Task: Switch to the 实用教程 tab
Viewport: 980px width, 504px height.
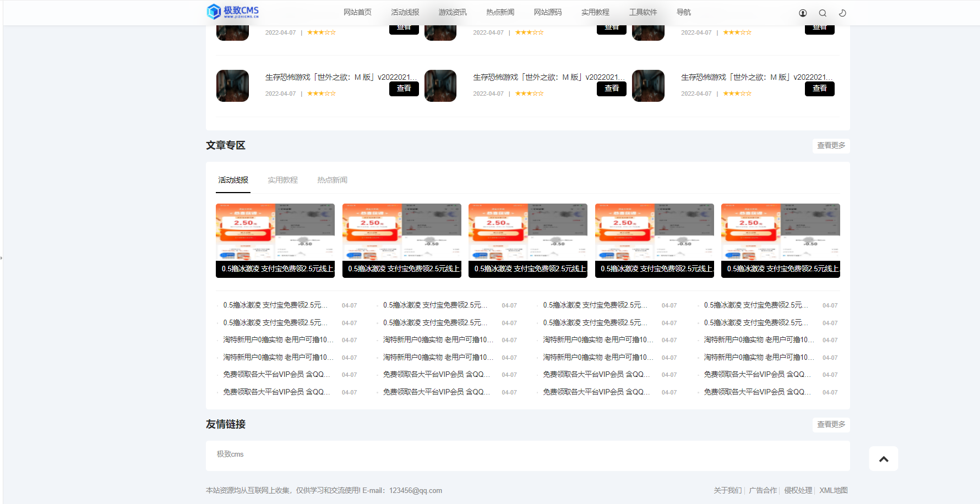Action: click(282, 179)
